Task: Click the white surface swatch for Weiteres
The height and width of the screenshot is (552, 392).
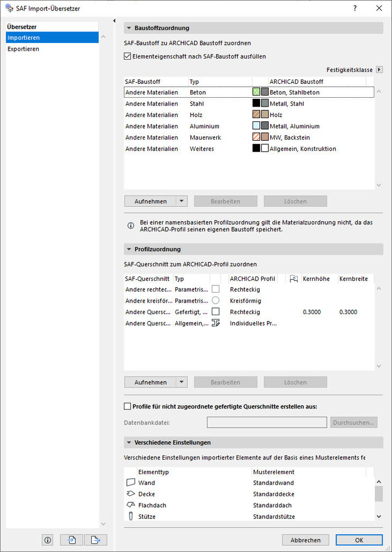Action: pos(265,148)
